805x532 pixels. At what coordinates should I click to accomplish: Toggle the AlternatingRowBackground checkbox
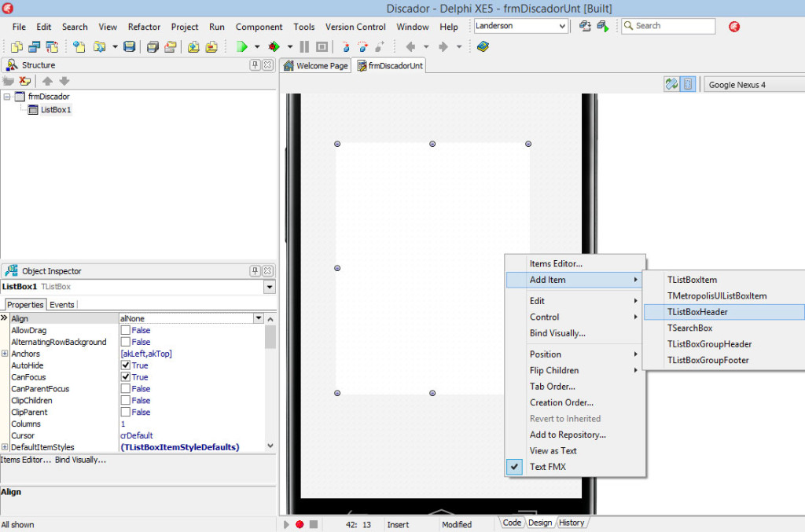click(x=125, y=342)
